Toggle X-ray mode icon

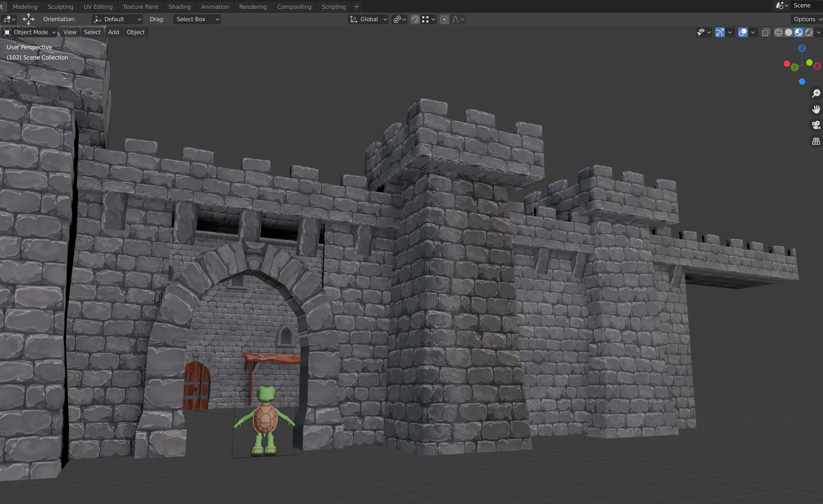coord(766,32)
